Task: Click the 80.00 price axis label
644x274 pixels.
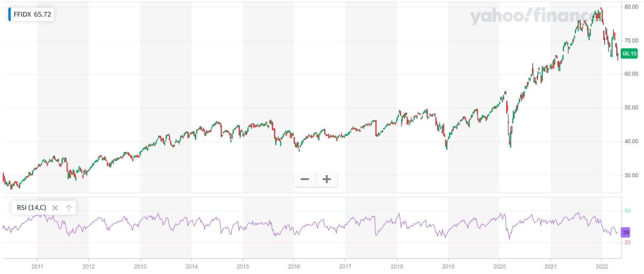Action: tap(631, 7)
